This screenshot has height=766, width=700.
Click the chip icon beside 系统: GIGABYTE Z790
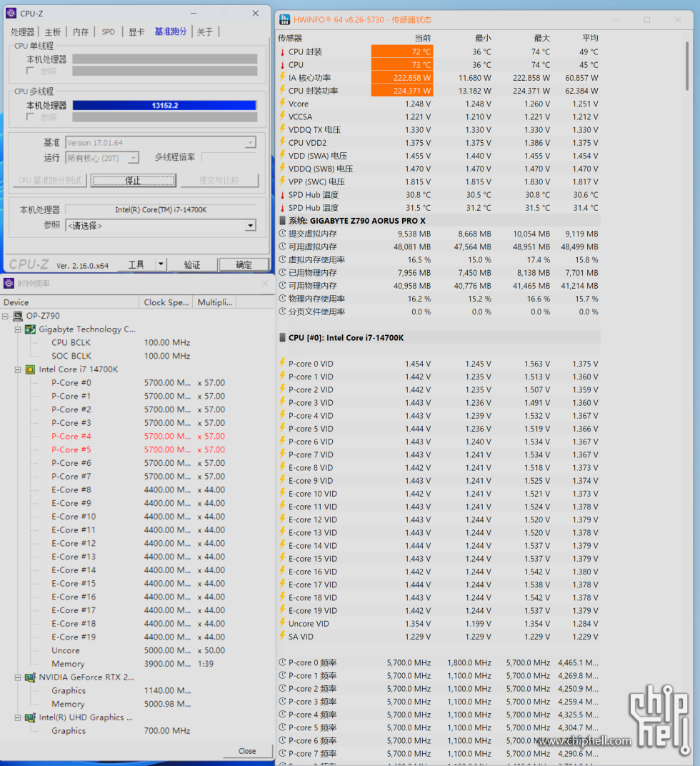pos(282,220)
